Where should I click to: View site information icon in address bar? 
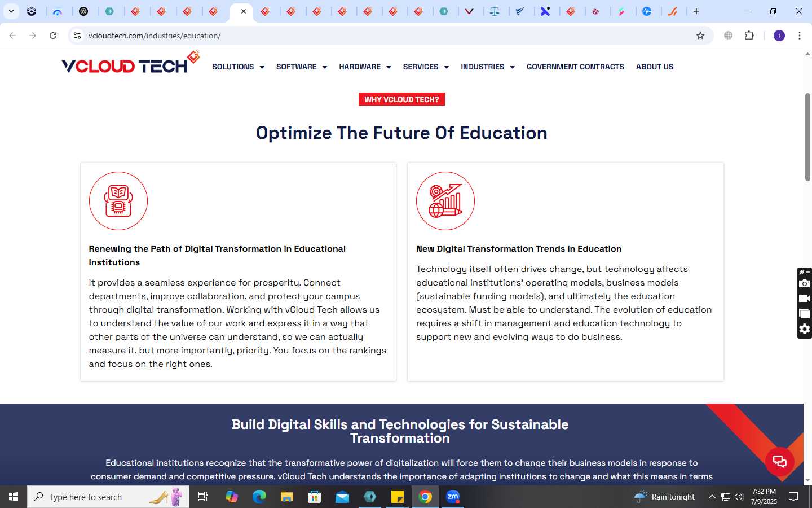pos(77,36)
